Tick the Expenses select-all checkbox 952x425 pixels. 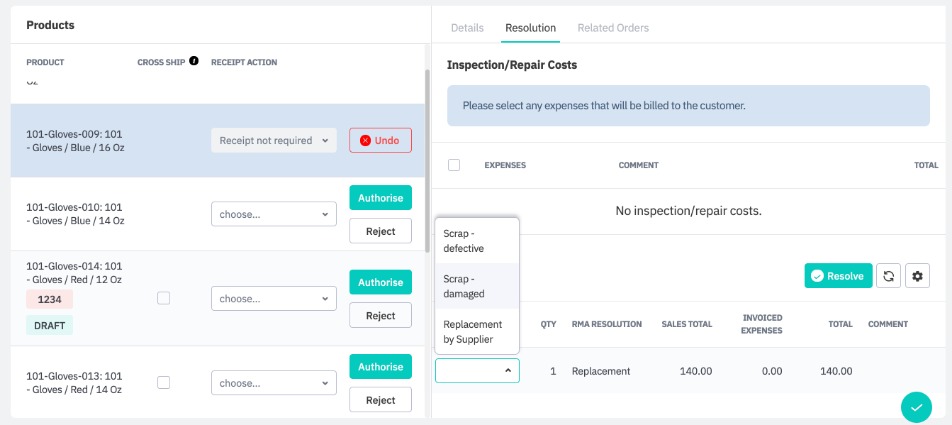[454, 165]
